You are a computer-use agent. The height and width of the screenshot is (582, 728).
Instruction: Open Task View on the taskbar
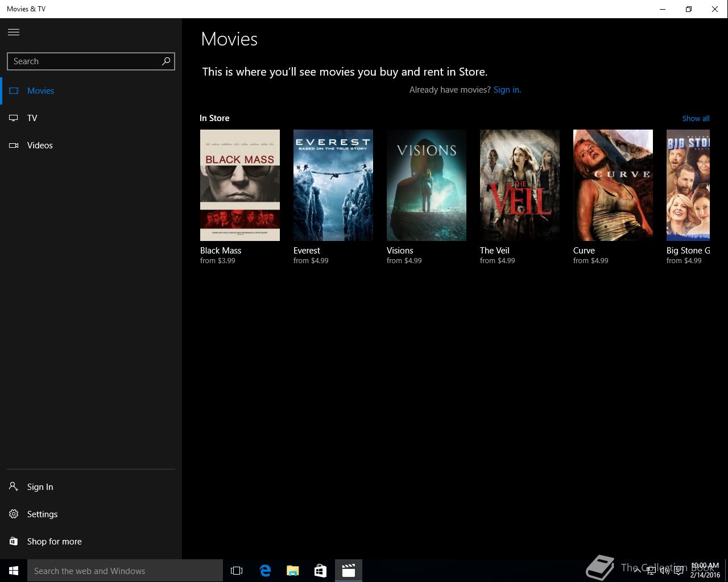coord(237,571)
